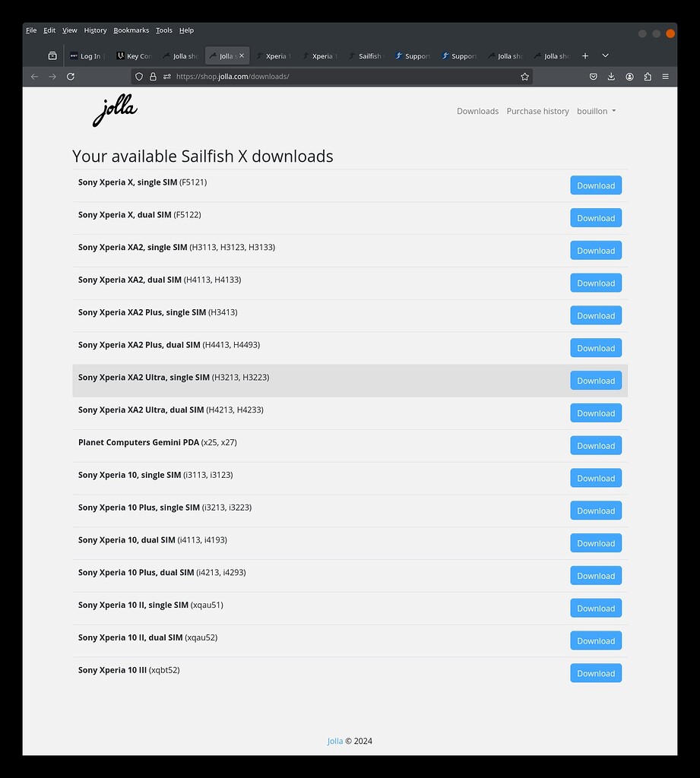700x778 pixels.
Task: Click the tracking protection shield icon
Action: click(138, 76)
